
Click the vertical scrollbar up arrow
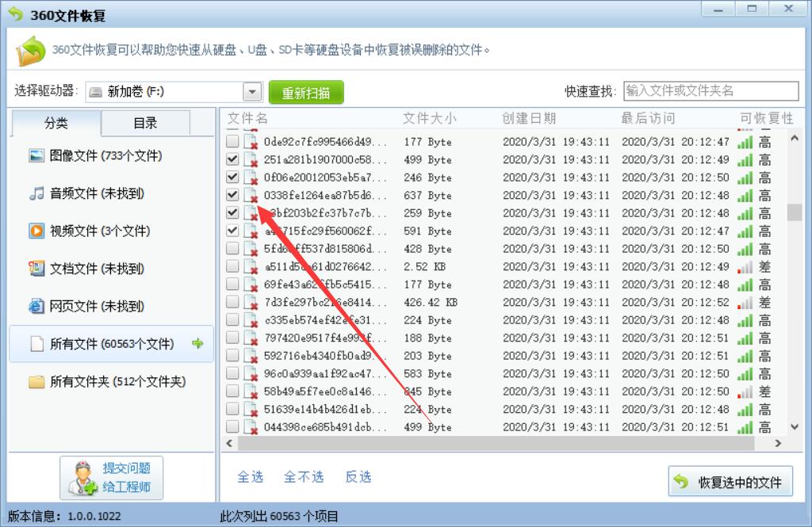click(795, 138)
